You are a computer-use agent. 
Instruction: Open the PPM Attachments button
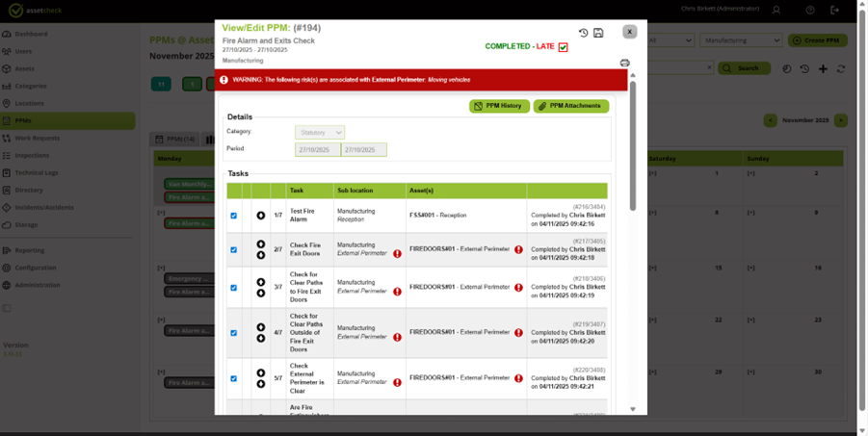coord(571,106)
